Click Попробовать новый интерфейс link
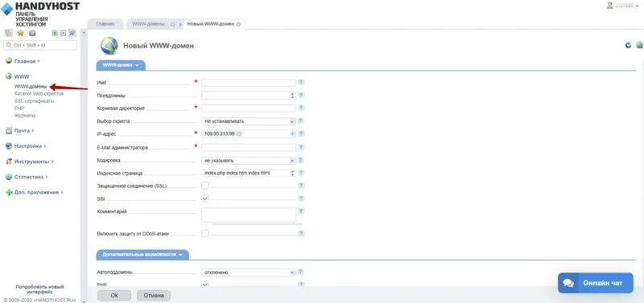 [x=39, y=289]
